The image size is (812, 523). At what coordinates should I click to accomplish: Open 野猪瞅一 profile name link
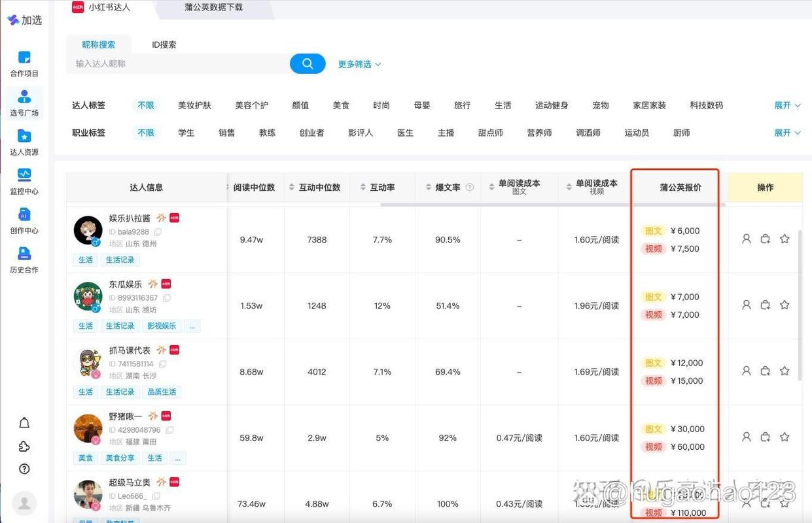point(125,416)
